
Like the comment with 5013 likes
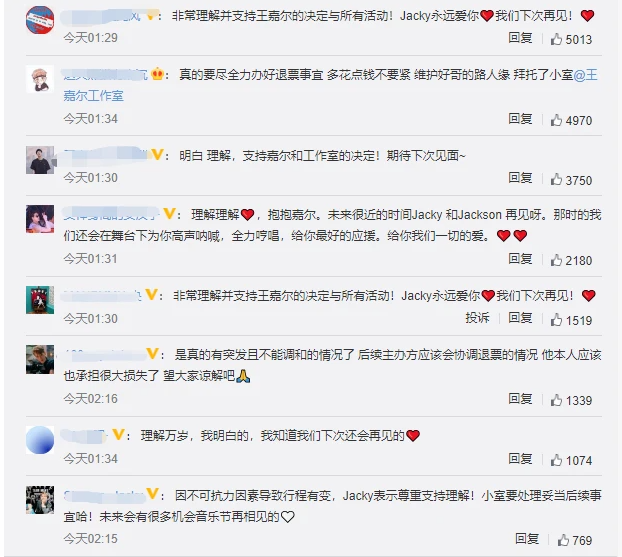[556, 39]
